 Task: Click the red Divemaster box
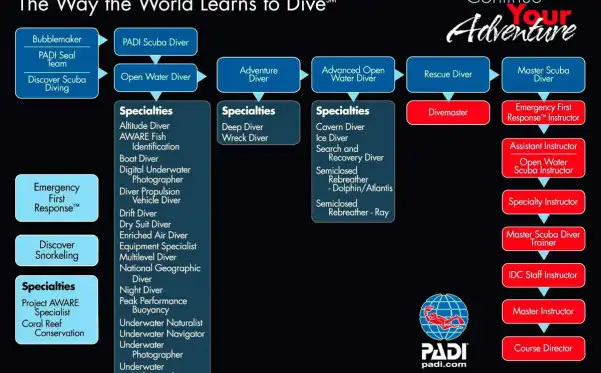click(x=448, y=113)
